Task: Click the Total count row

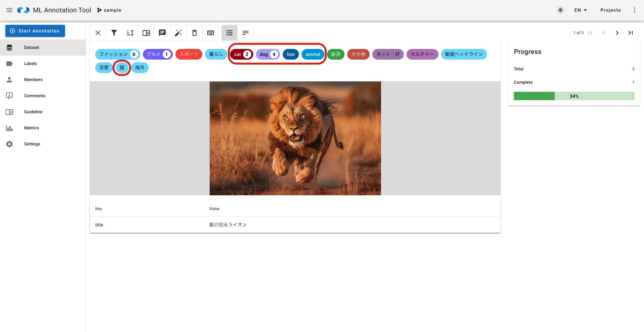Action: (574, 69)
